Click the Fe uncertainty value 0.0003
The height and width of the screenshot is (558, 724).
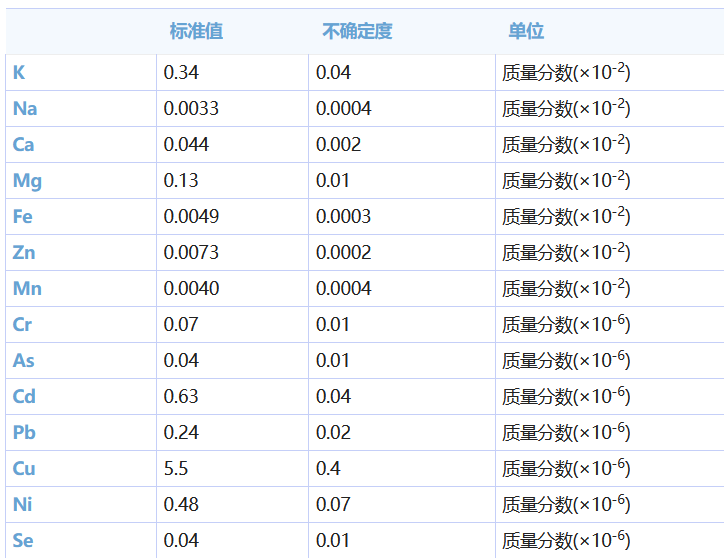coord(344,217)
